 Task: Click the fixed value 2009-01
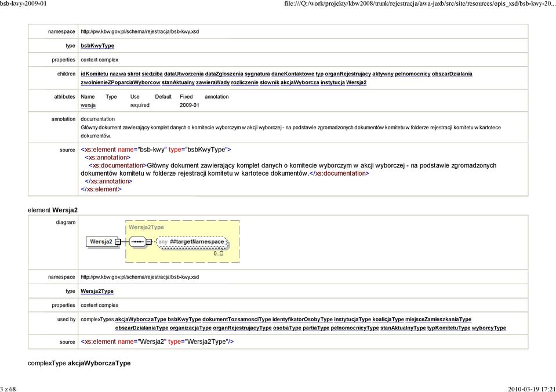[x=190, y=105]
